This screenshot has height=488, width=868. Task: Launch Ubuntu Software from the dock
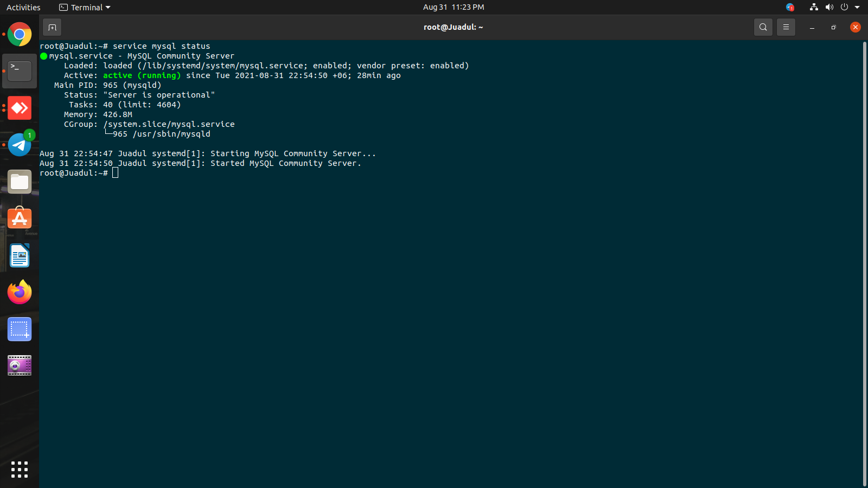tap(20, 219)
